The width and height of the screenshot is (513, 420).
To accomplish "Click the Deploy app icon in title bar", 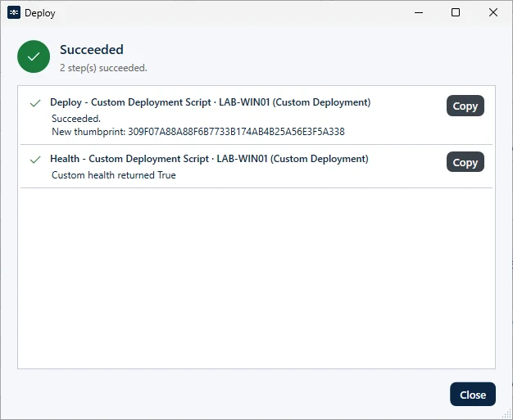I will (14, 13).
